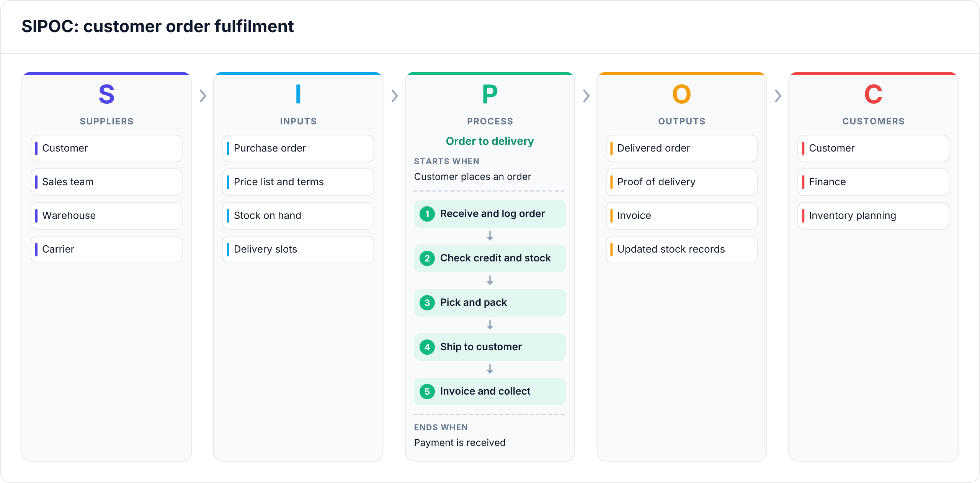Select the Receive and log order step
Viewport: 980px width, 483px height.
click(x=490, y=214)
